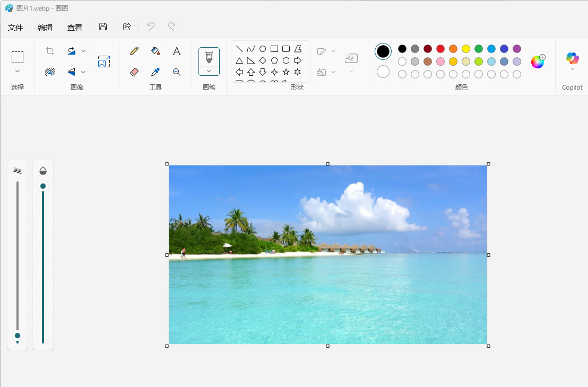Screen dimensions: 588x387
Task: Click the Crop image icon
Action: [50, 51]
